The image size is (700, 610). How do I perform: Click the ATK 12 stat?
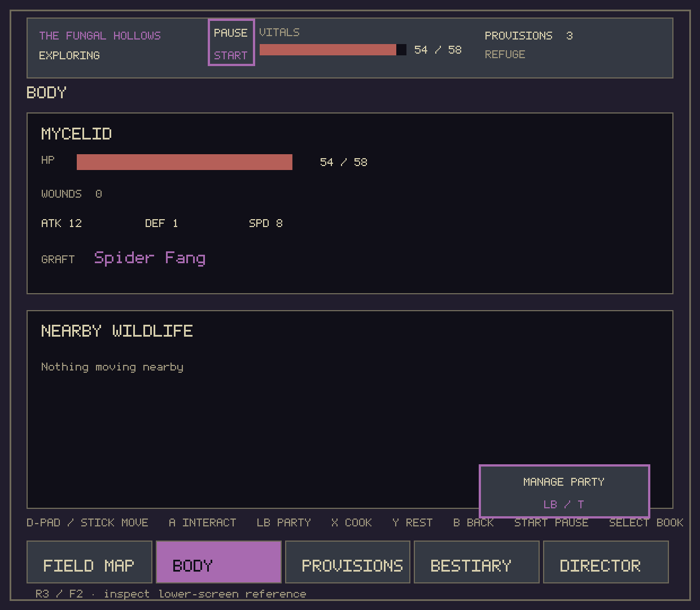point(62,223)
